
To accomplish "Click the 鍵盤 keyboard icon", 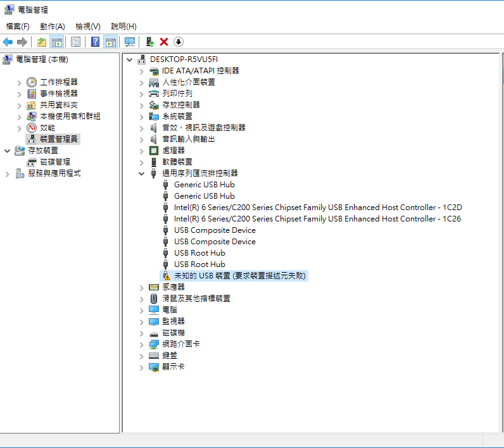I will (x=154, y=355).
